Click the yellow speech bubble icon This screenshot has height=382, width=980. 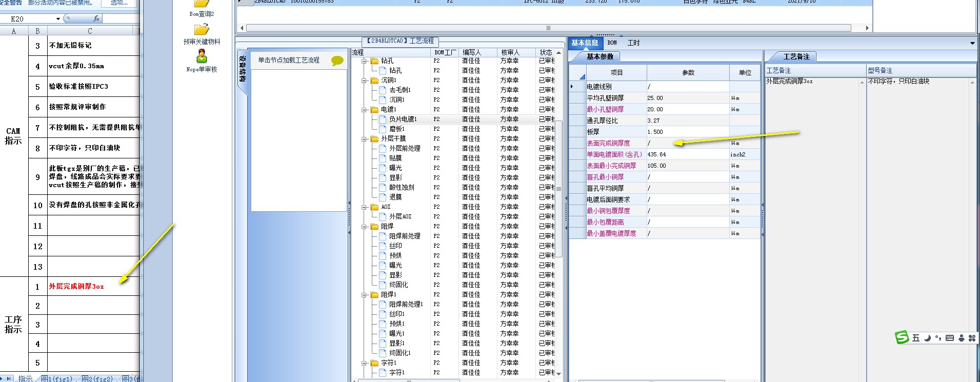point(337,61)
